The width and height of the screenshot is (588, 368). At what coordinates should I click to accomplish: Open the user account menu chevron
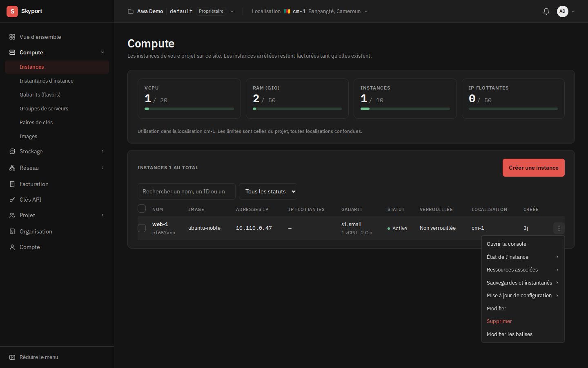(x=573, y=11)
